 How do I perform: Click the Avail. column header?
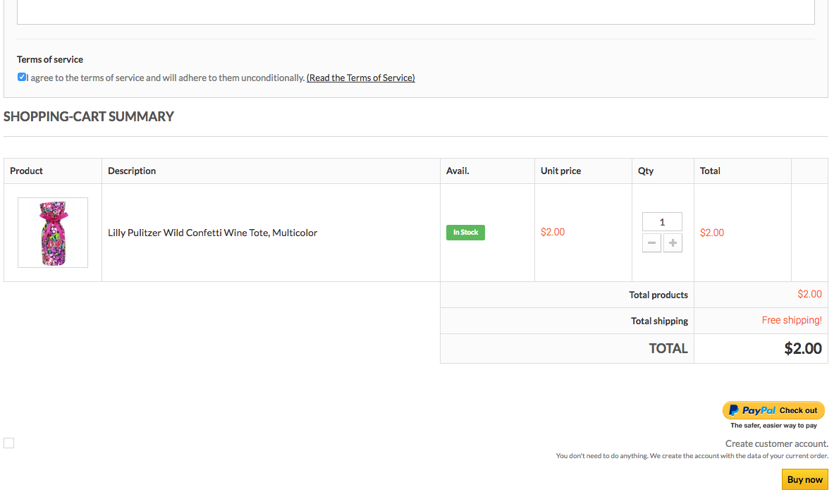pos(458,171)
